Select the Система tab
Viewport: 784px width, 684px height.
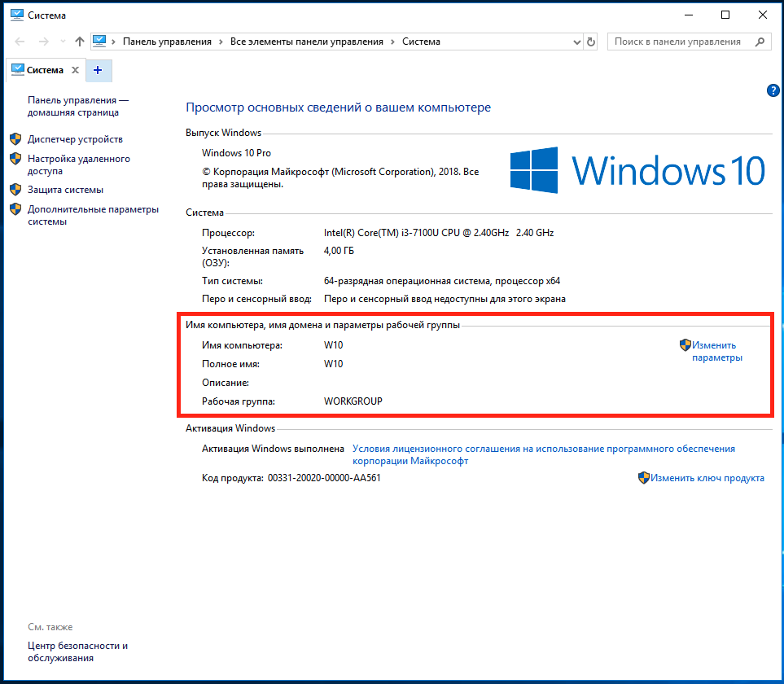[45, 70]
